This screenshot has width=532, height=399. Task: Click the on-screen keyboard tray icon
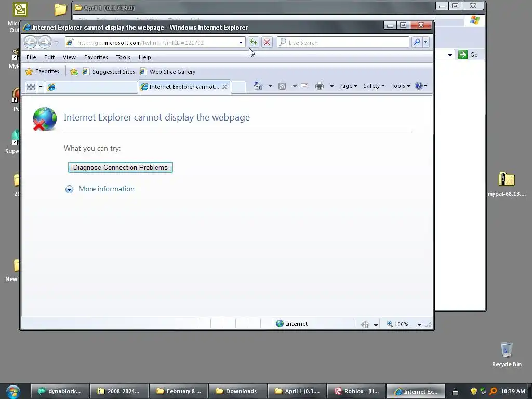point(455,392)
